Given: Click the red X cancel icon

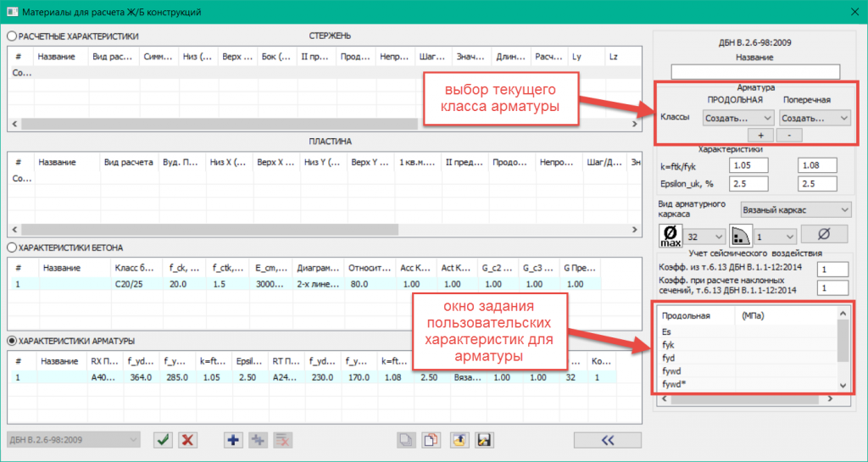Looking at the screenshot, I should pos(189,439).
